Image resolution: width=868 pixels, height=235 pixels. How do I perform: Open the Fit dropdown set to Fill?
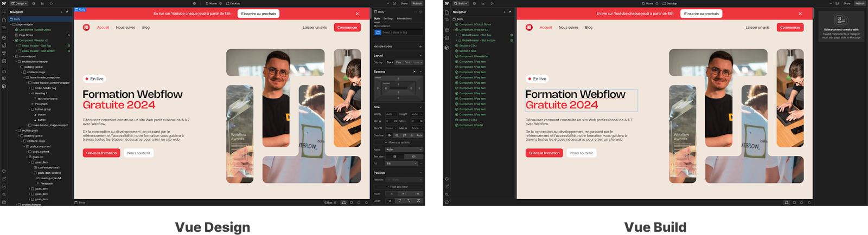click(401, 164)
